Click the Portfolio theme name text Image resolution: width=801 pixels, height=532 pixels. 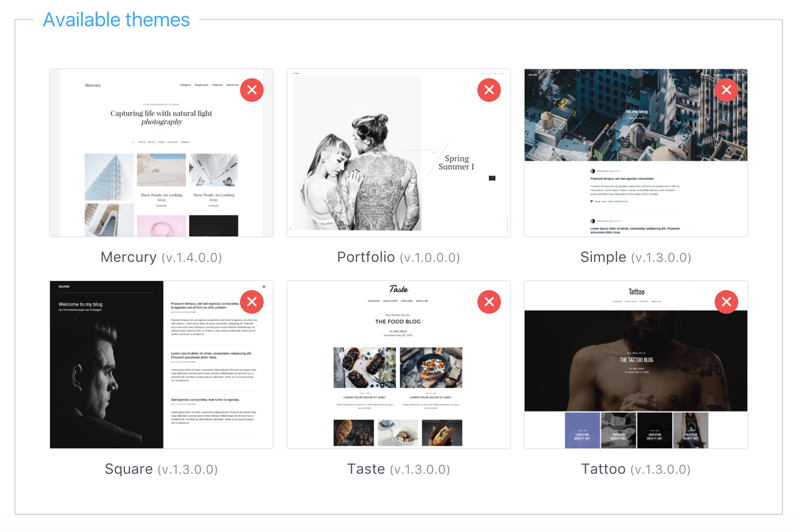coord(366,257)
